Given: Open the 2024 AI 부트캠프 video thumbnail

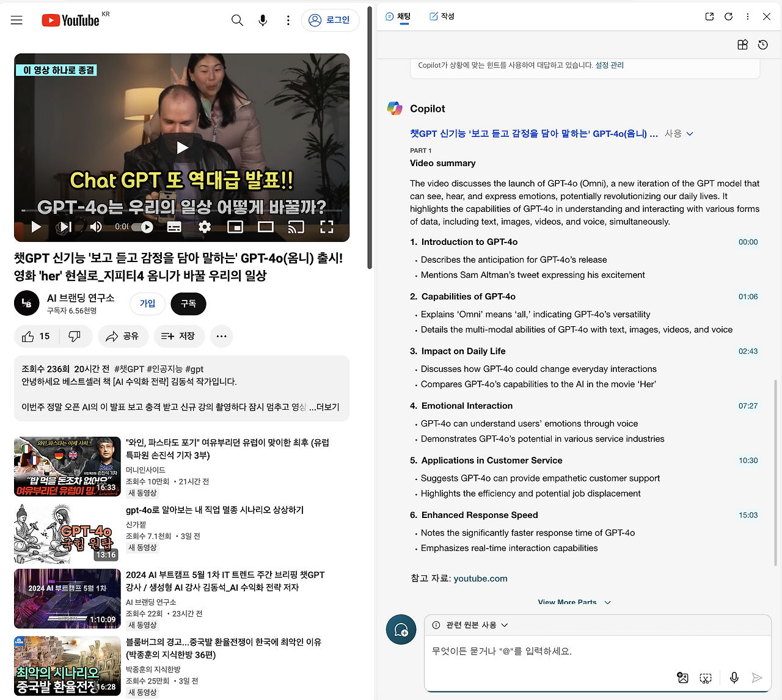Looking at the screenshot, I should [x=67, y=599].
